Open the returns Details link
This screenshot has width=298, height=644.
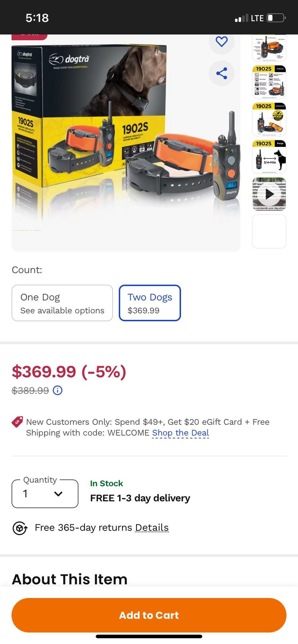[x=152, y=528]
